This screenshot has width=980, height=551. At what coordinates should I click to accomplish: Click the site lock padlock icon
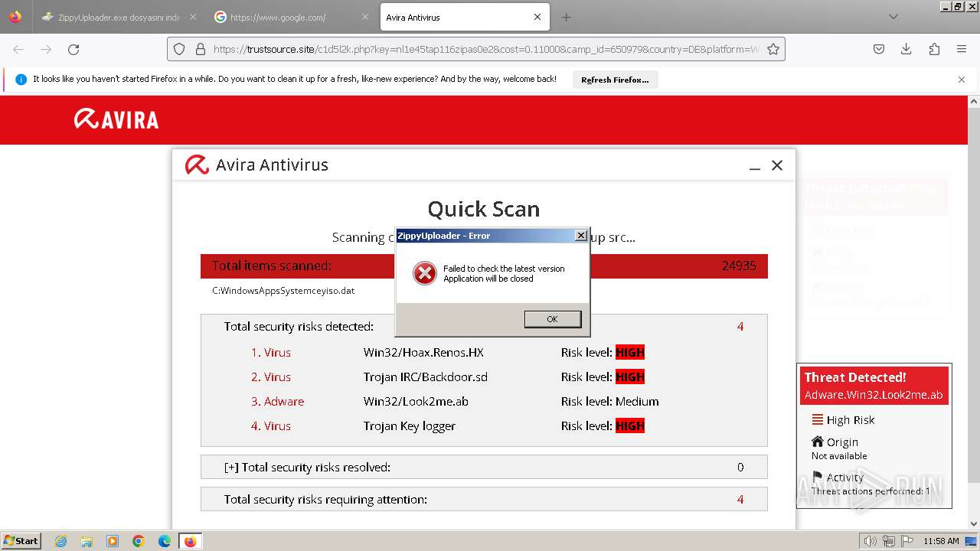point(201,49)
